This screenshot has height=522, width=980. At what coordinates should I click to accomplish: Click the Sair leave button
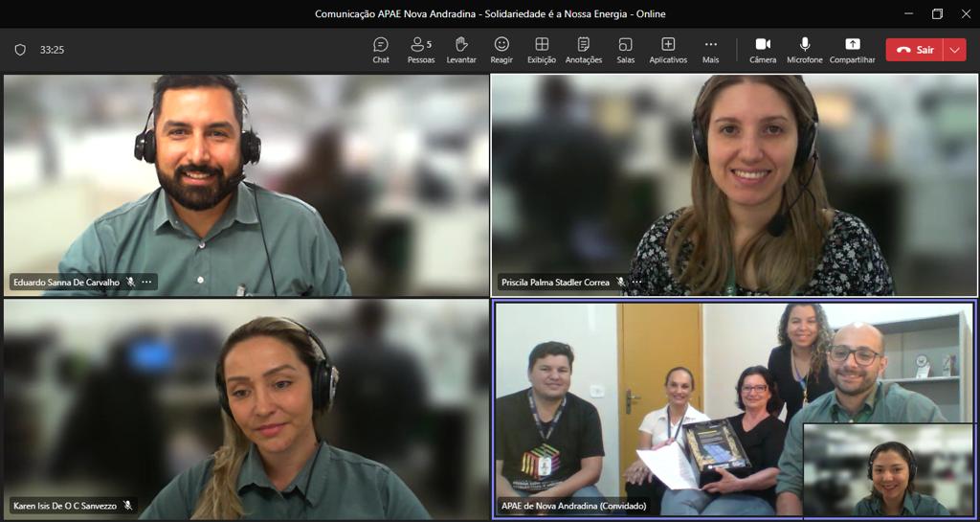click(914, 50)
